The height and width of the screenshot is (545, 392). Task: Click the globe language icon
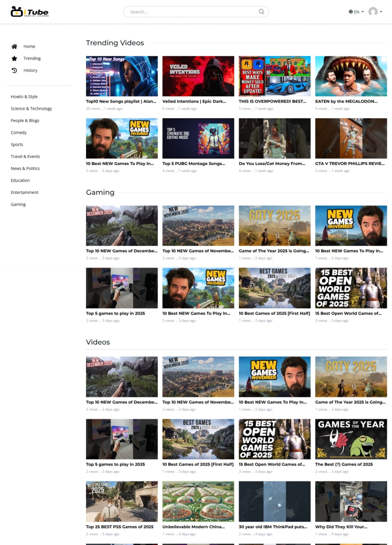point(351,12)
